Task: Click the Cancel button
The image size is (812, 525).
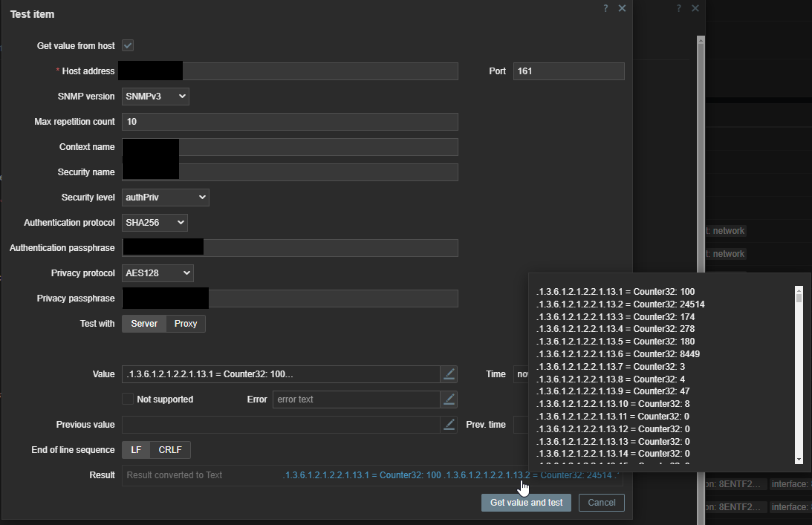Action: point(602,503)
